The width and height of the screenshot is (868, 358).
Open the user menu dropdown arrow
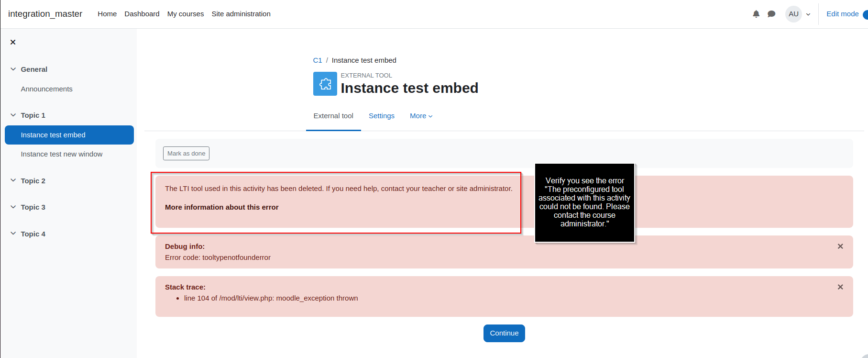(x=808, y=14)
